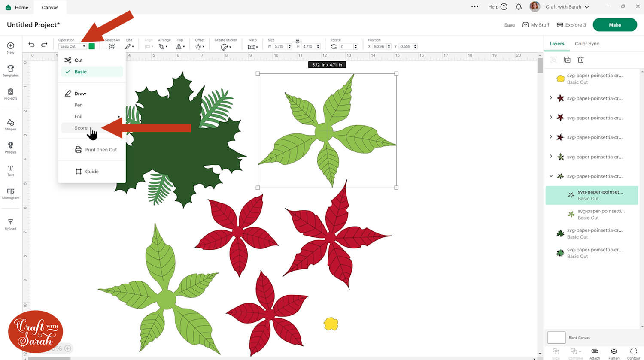Expand the first collapsed poinsettia layer group

(x=551, y=98)
